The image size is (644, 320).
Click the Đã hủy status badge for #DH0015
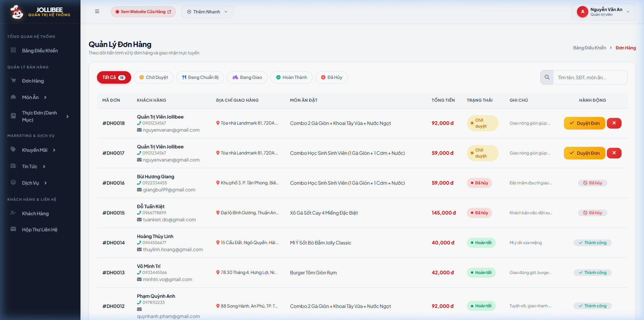[x=479, y=213]
